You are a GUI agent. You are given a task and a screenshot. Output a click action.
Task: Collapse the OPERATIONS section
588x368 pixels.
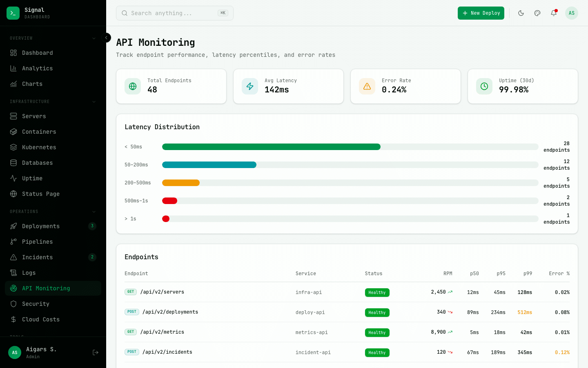pos(94,211)
